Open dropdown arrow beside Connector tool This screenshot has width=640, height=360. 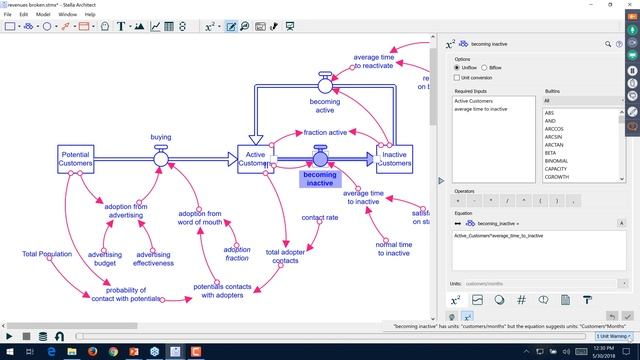(x=74, y=27)
